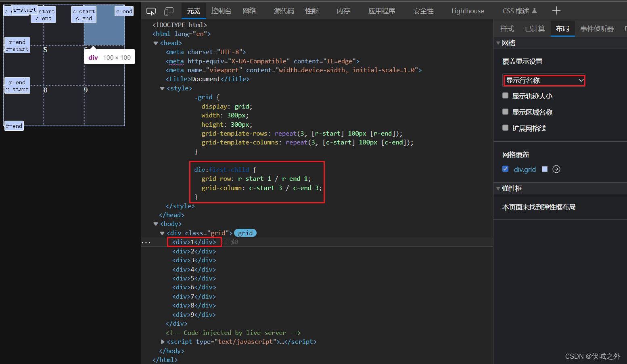Collapse the head node triangle
This screenshot has height=364, width=627.
pos(156,43)
